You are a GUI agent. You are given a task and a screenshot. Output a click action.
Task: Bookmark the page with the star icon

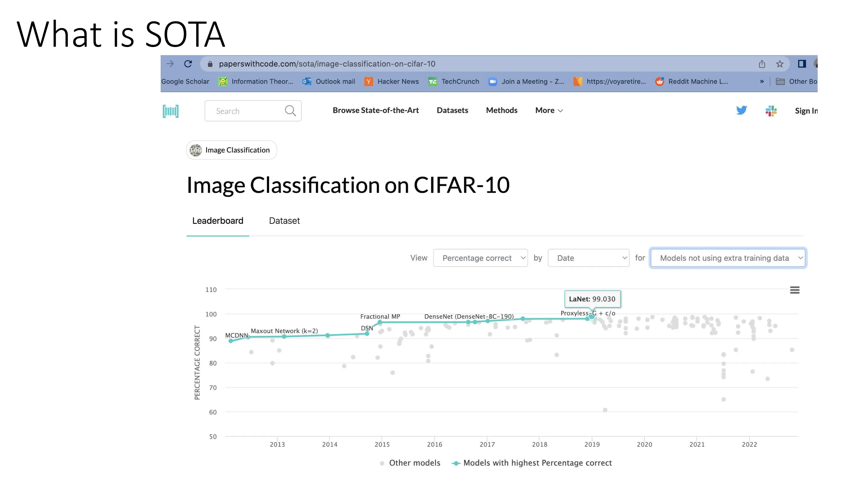780,64
